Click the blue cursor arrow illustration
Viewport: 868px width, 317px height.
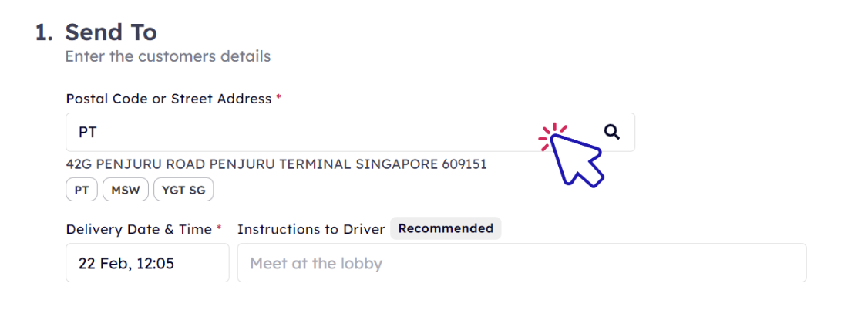pos(577,160)
